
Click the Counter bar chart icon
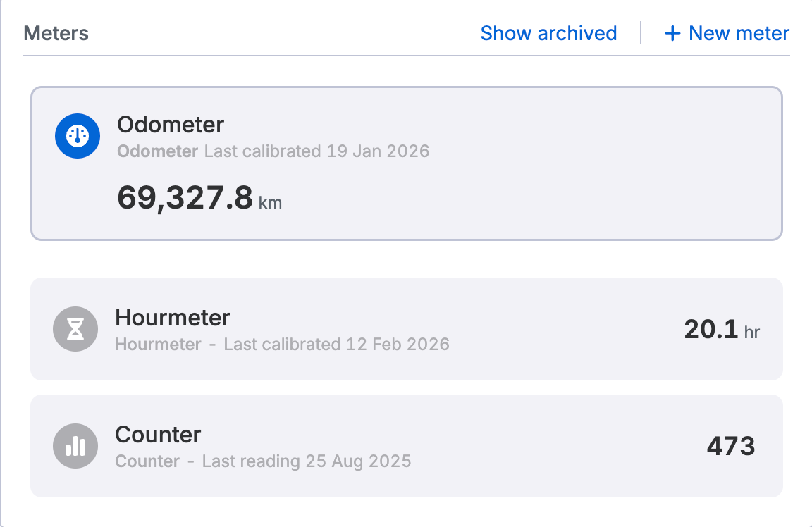click(x=75, y=446)
